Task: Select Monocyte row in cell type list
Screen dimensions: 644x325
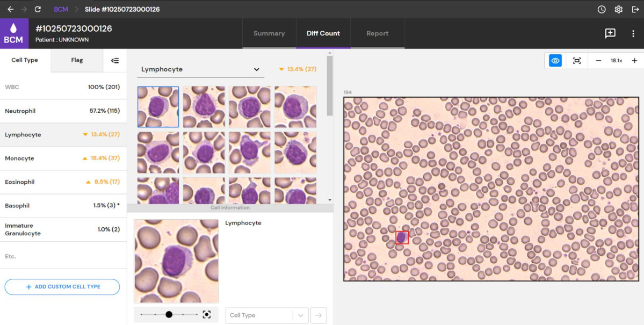Action: 63,158
